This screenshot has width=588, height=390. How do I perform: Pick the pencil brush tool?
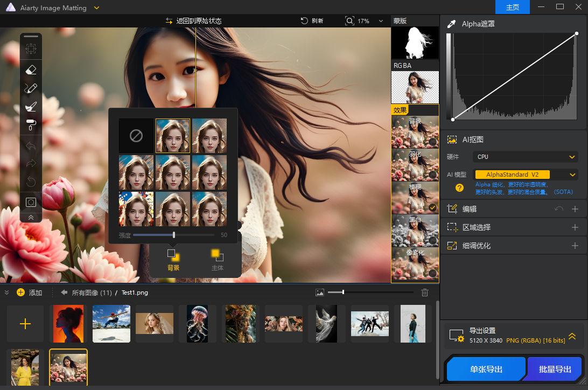point(31,88)
